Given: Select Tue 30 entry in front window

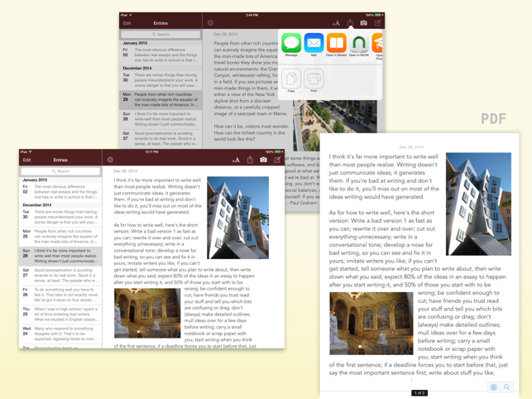Looking at the screenshot, I should 60,217.
